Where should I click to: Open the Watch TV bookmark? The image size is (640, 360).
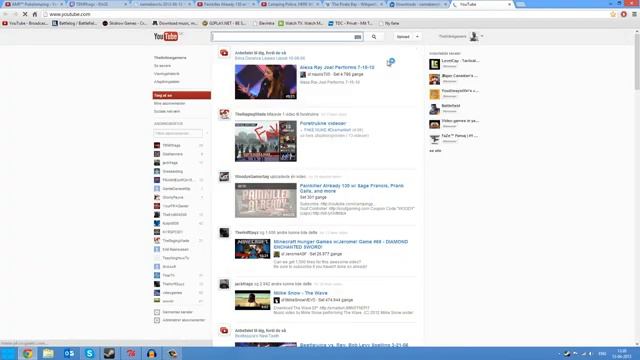point(301,23)
